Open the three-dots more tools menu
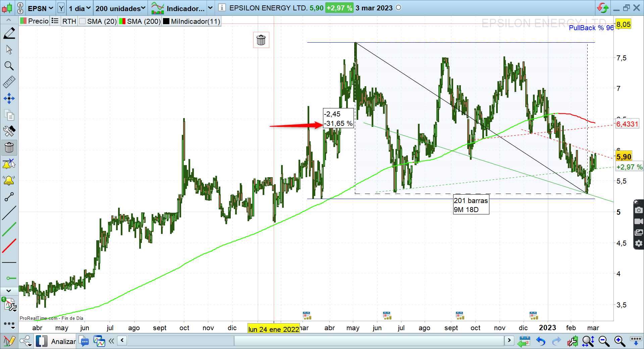Viewport: 644px width, 349px height. tap(9, 324)
